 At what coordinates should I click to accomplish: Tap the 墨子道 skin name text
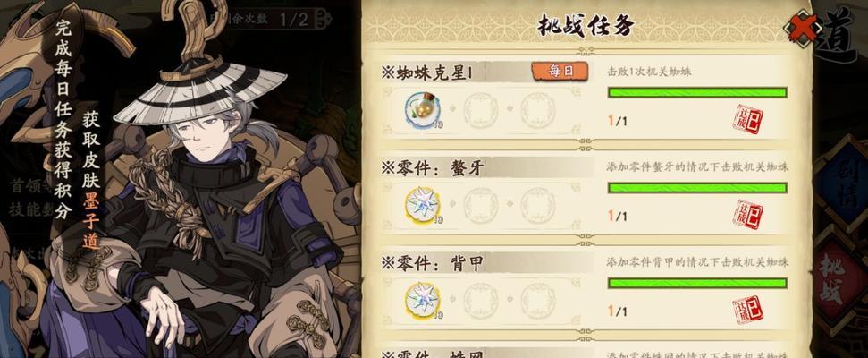pyautogui.click(x=91, y=224)
